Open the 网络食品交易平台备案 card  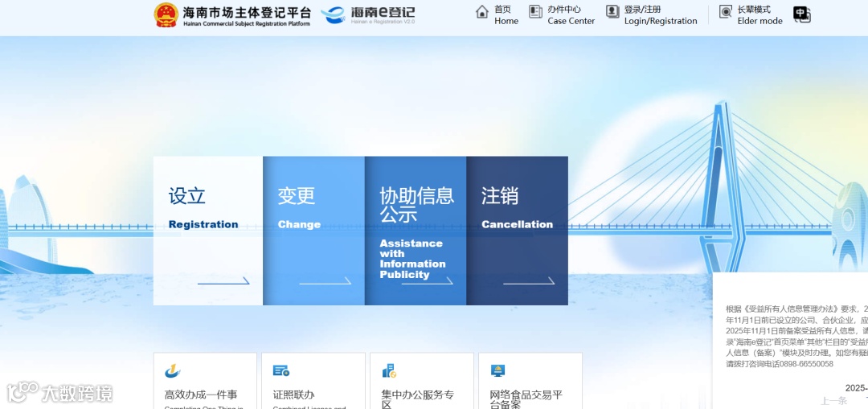coord(530,381)
